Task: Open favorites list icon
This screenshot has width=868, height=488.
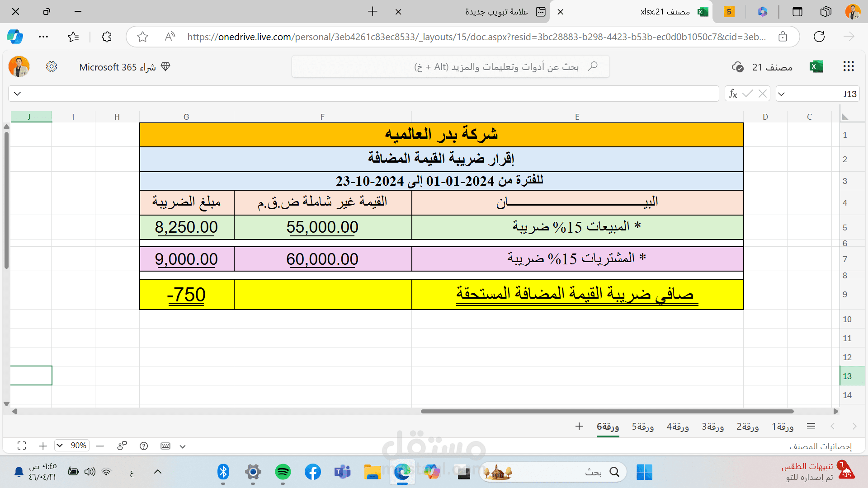Action: [73, 37]
